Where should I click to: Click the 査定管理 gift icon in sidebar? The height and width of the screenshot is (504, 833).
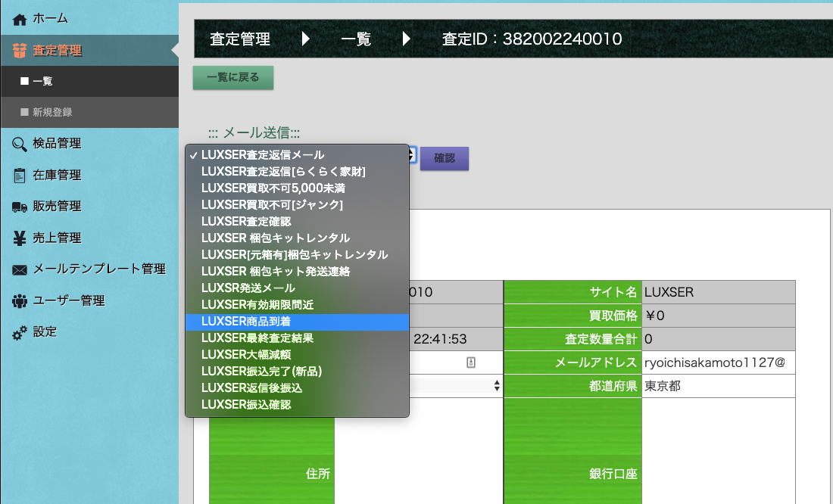[20, 51]
